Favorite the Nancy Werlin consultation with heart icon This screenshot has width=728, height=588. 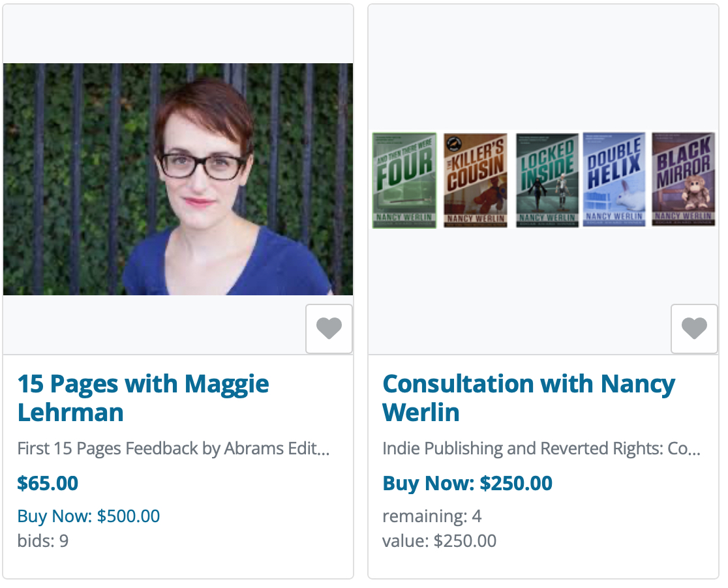click(694, 329)
